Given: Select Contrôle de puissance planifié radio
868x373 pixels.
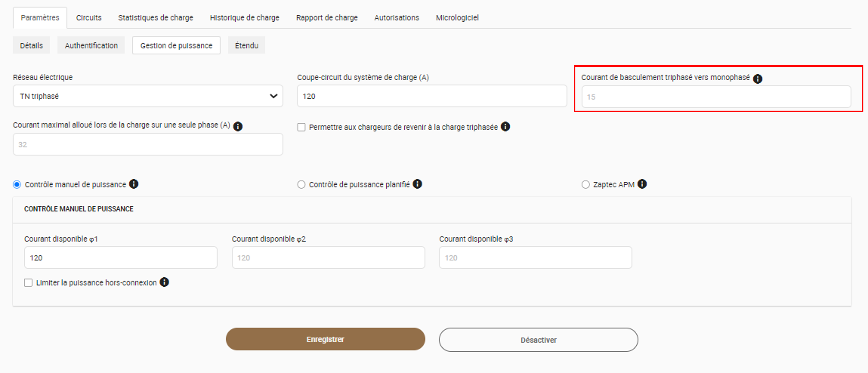Looking at the screenshot, I should coord(301,185).
